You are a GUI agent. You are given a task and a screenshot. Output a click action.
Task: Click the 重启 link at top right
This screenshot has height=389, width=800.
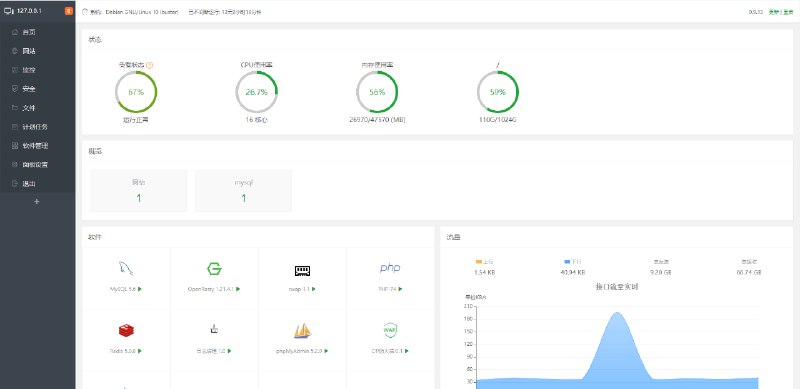pos(788,12)
